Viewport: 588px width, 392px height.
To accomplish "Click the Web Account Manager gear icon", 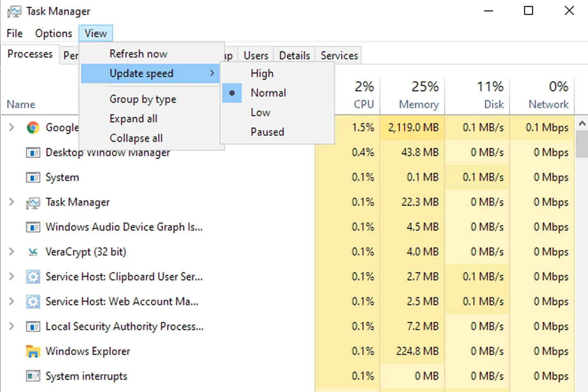I will pos(33,302).
